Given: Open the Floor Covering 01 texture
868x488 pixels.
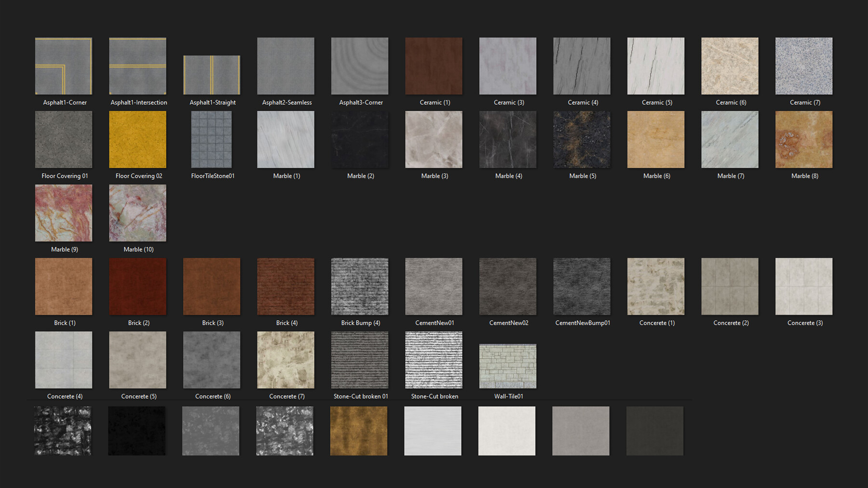Looking at the screenshot, I should [x=64, y=140].
